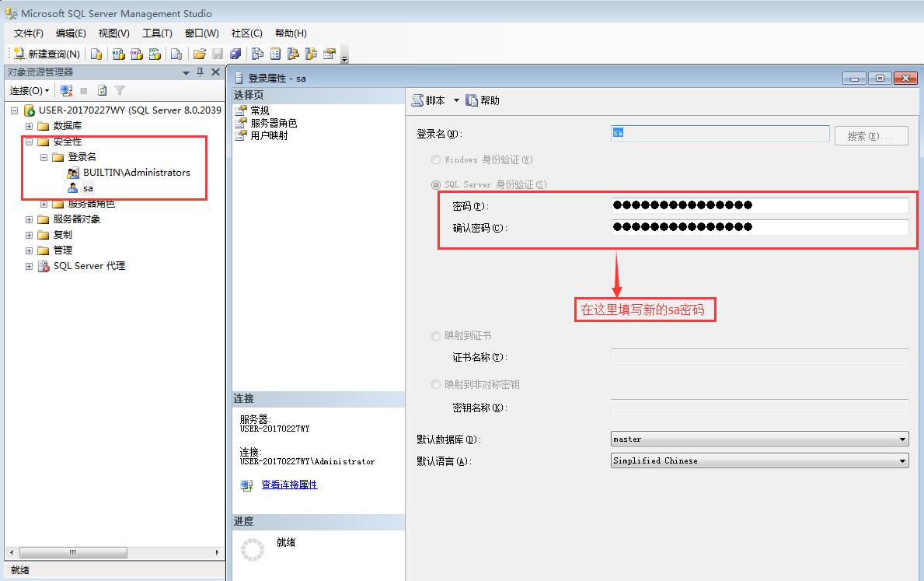Viewport: 924px width, 581px height.
Task: Click the 帮助 help icon in dialog
Action: point(483,100)
